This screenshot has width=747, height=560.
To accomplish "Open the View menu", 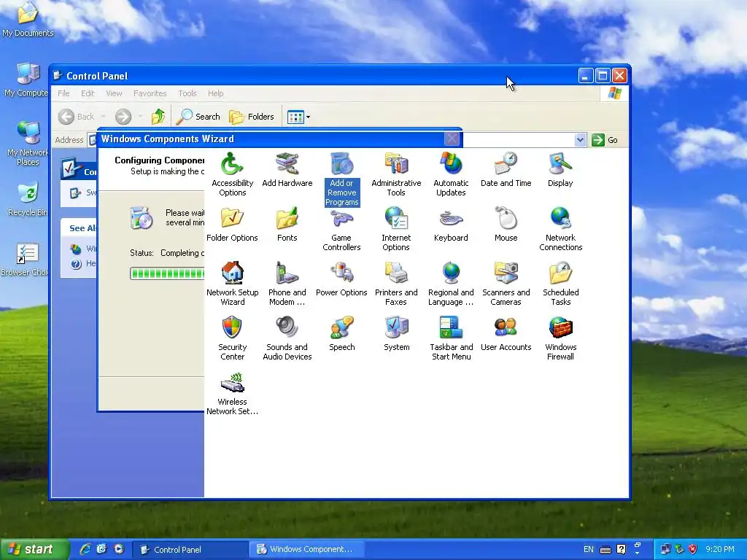I will [114, 93].
